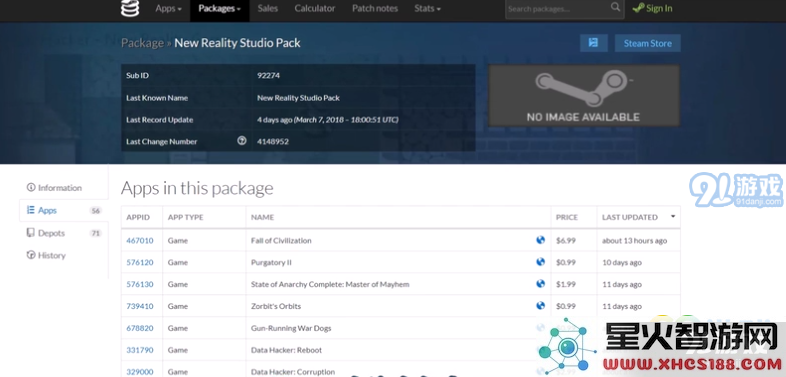This screenshot has height=377, width=786.
Task: Click globe icon for Fall of Civilization
Action: (540, 240)
